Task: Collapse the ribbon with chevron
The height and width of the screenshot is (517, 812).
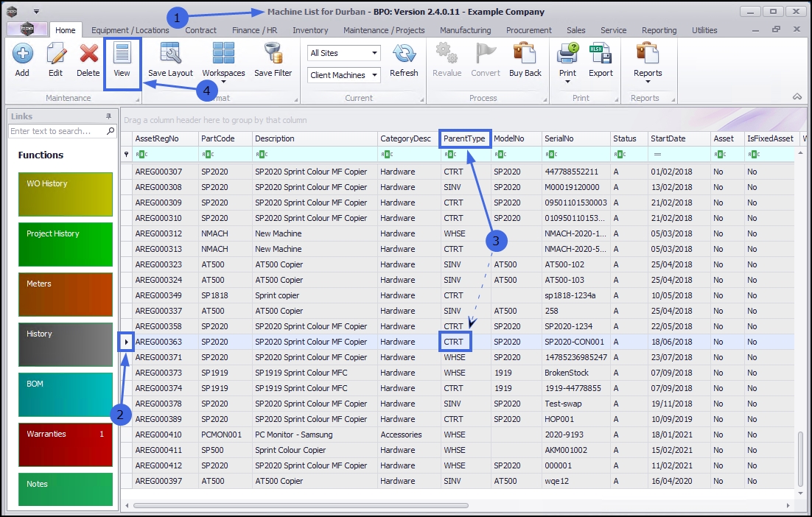Action: click(797, 97)
